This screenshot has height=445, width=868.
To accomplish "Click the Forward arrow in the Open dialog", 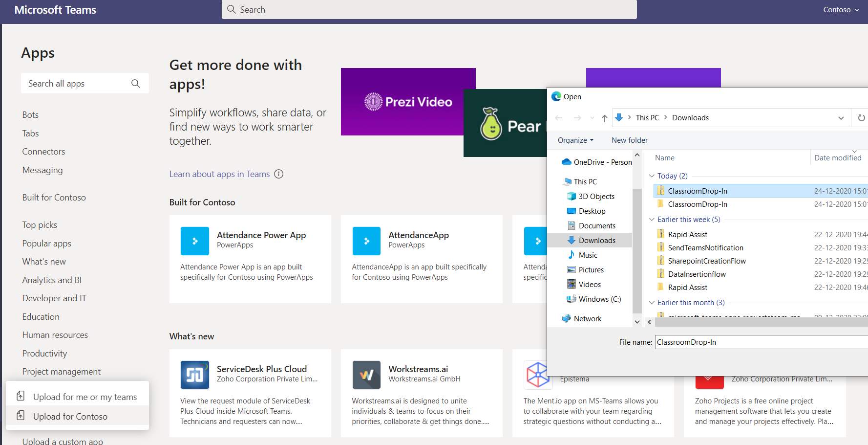I will click(x=577, y=118).
